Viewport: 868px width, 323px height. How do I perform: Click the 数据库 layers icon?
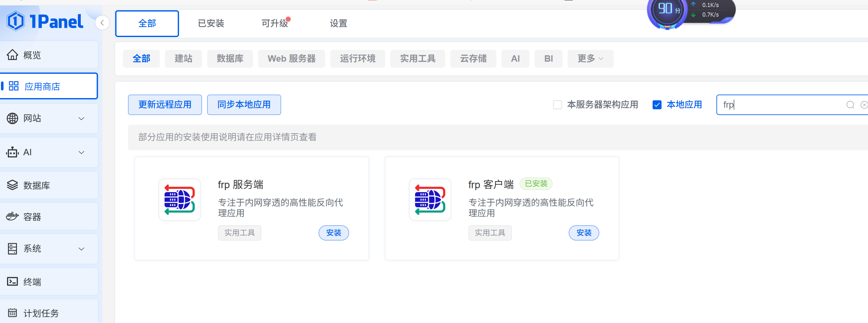(12, 185)
